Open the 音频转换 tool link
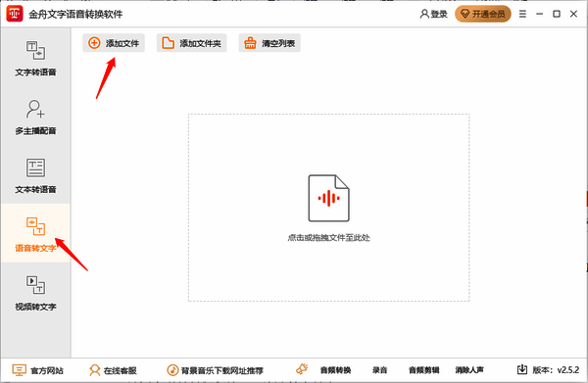This screenshot has width=588, height=383. click(x=335, y=370)
